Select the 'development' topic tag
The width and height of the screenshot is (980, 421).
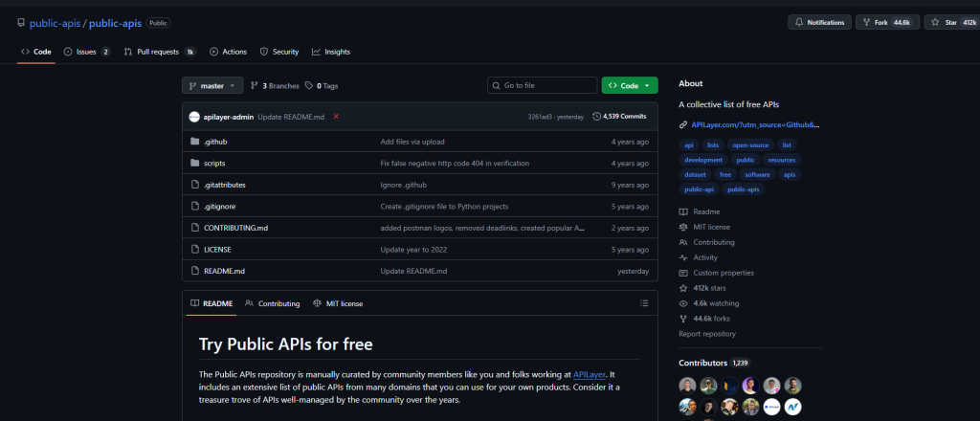(703, 160)
